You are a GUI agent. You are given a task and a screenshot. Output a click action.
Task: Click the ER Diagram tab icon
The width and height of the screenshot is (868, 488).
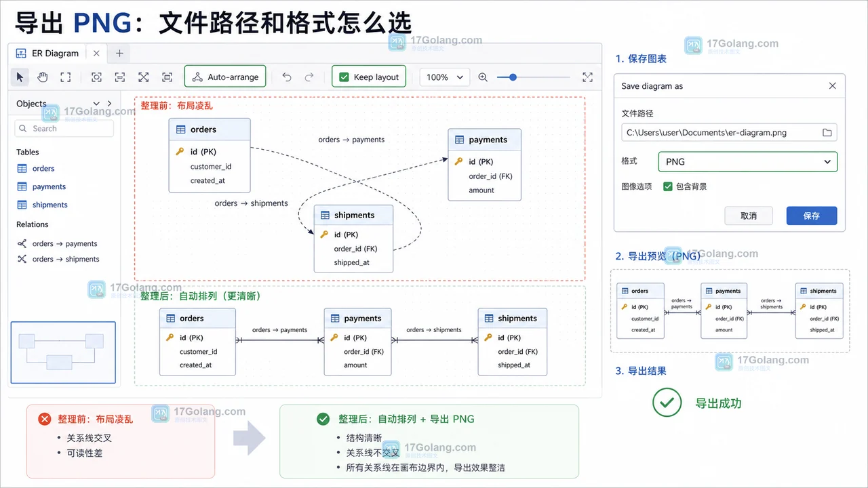pyautogui.click(x=21, y=54)
